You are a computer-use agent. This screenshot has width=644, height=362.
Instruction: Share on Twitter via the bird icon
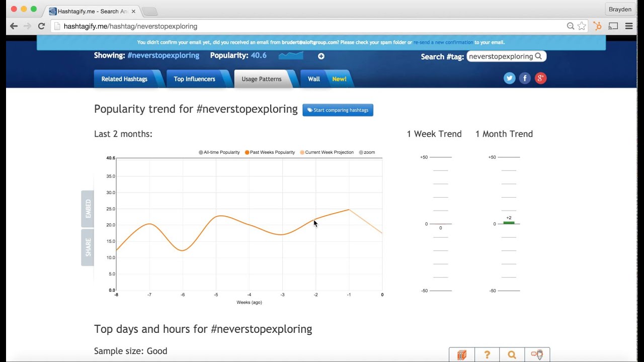click(x=510, y=78)
